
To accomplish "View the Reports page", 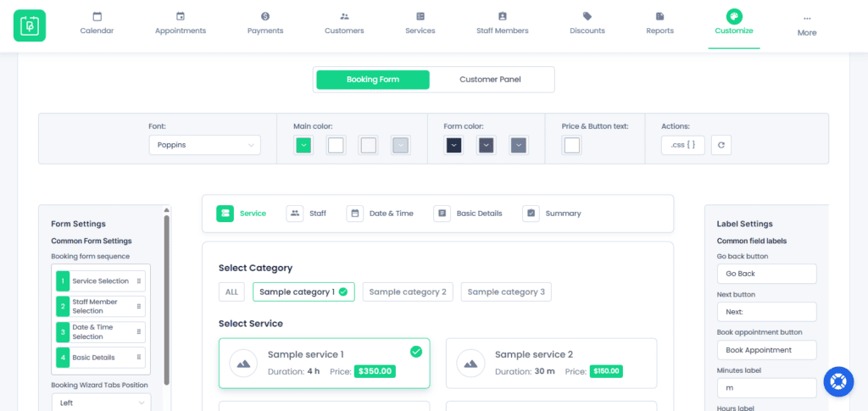I will (659, 24).
